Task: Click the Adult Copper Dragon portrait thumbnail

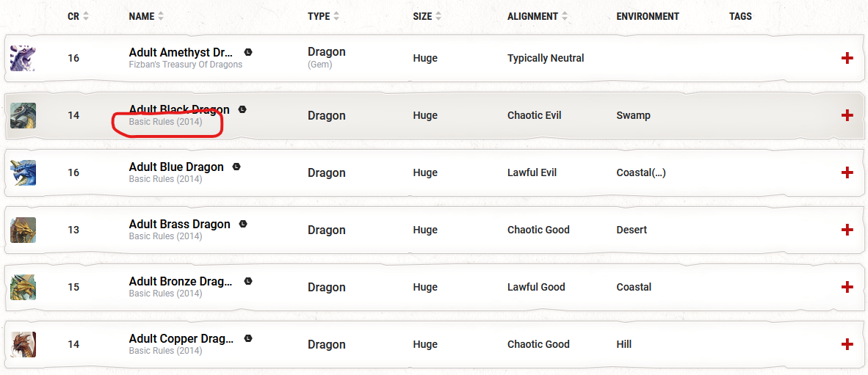Action: click(x=23, y=344)
